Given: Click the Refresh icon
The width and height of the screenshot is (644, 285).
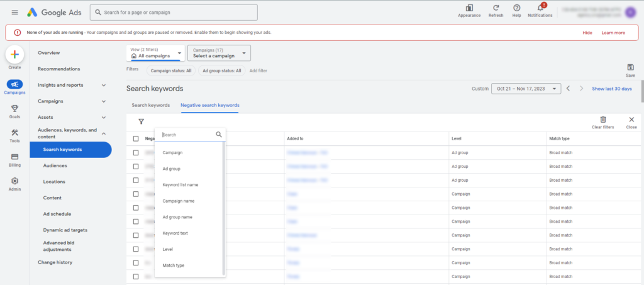Looking at the screenshot, I should pyautogui.click(x=496, y=8).
